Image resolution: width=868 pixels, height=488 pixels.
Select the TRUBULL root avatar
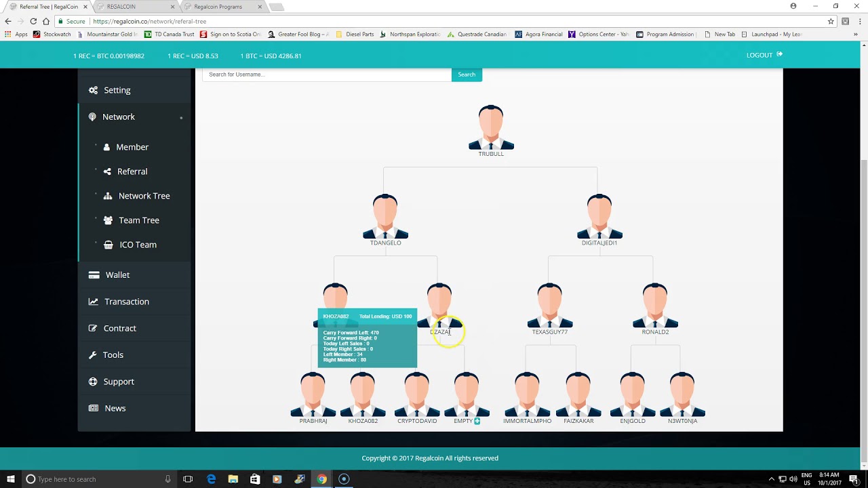click(491, 127)
